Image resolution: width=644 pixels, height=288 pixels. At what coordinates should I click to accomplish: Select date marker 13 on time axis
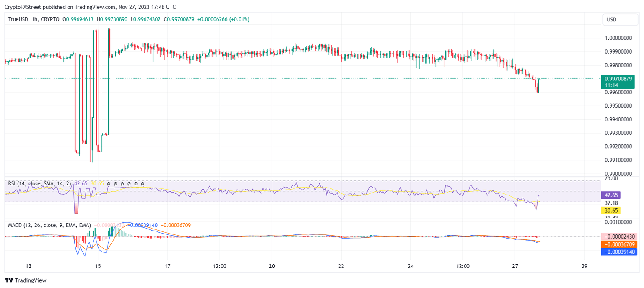coord(29,266)
